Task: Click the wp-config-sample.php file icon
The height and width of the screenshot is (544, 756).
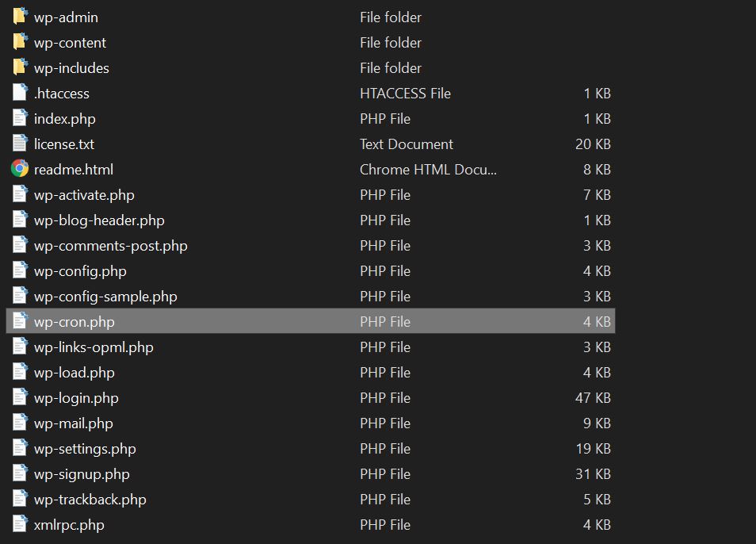Action: coord(20,296)
